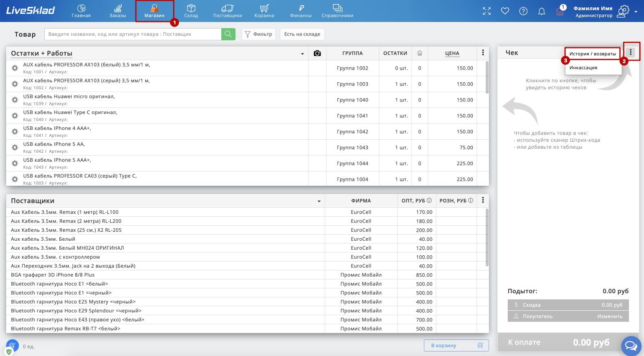Screen dimensions: 644x356
Task: Open gear for USB кабель PROFESSOR CA03
Action: [15, 179]
